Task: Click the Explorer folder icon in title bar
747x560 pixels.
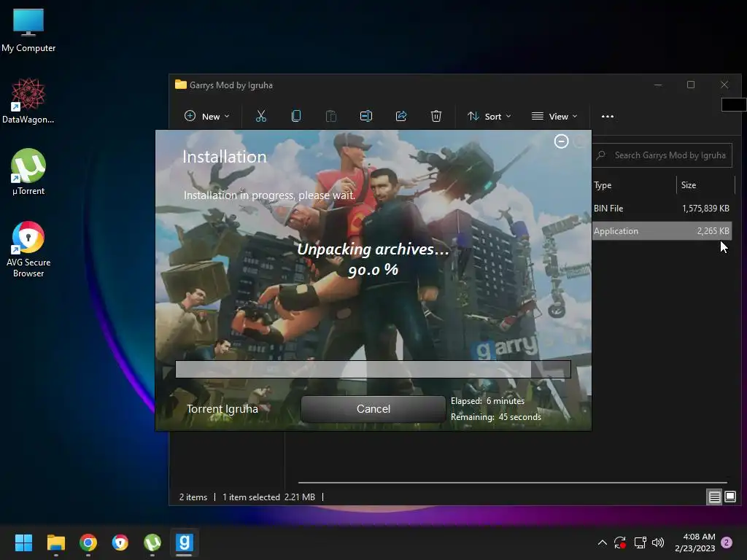Action: coord(181,85)
